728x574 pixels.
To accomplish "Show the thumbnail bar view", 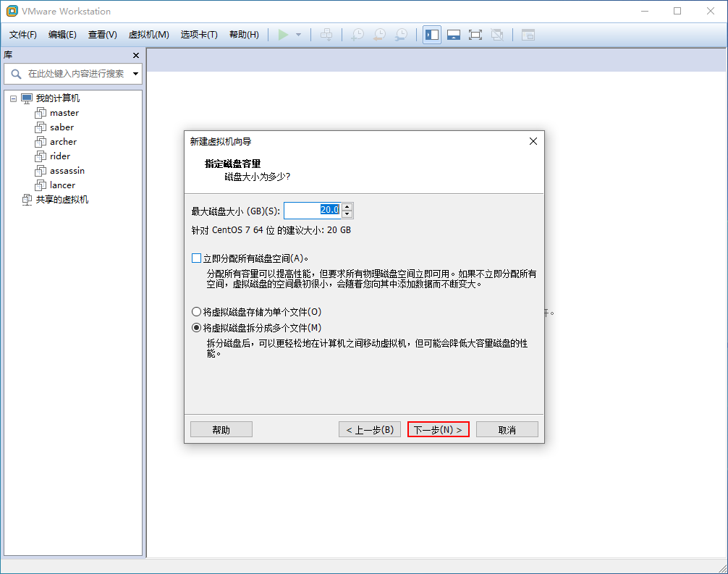I will 453,34.
